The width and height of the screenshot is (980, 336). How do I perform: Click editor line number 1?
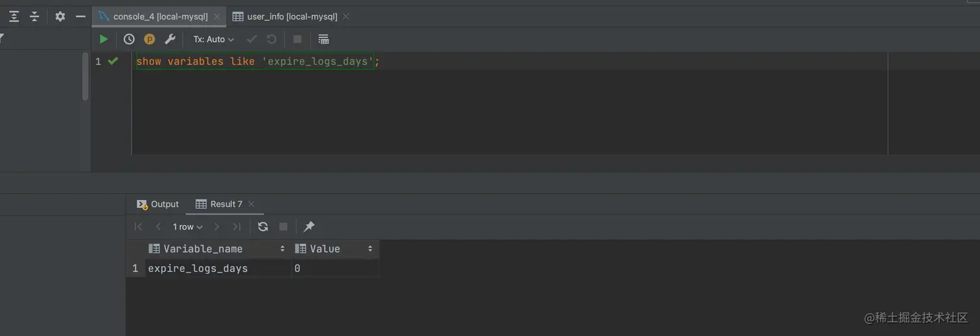pos(98,62)
